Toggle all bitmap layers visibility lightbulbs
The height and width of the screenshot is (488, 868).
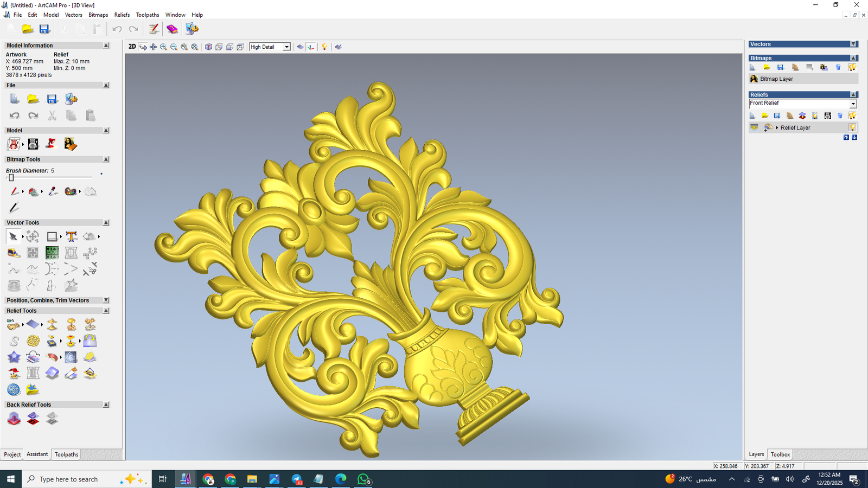click(852, 67)
